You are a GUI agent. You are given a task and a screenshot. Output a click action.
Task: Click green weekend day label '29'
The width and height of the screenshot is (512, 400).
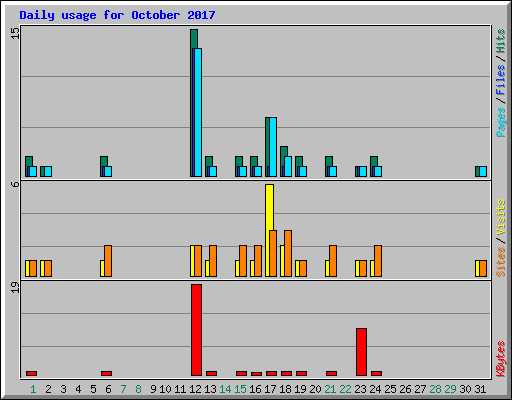coord(450,389)
